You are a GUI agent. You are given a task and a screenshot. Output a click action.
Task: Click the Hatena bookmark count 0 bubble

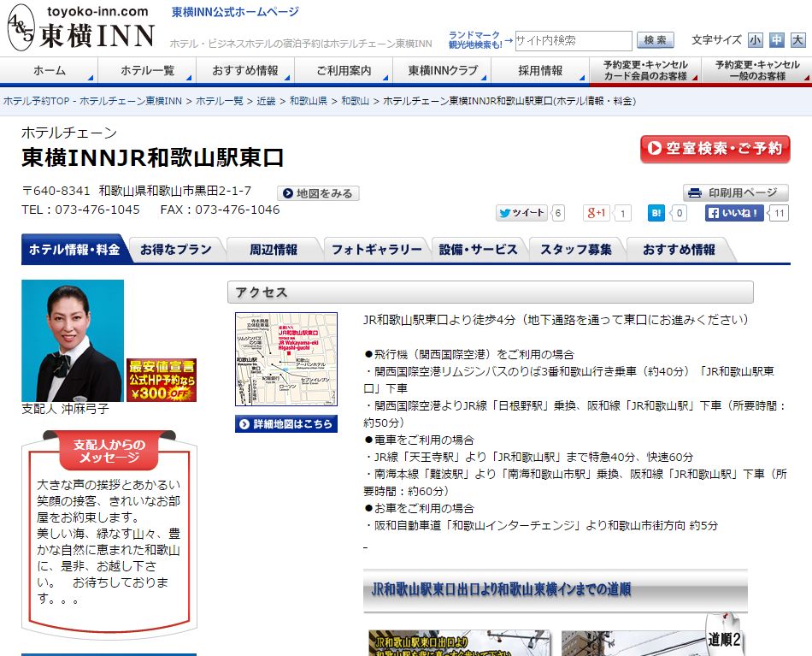pyautogui.click(x=680, y=213)
